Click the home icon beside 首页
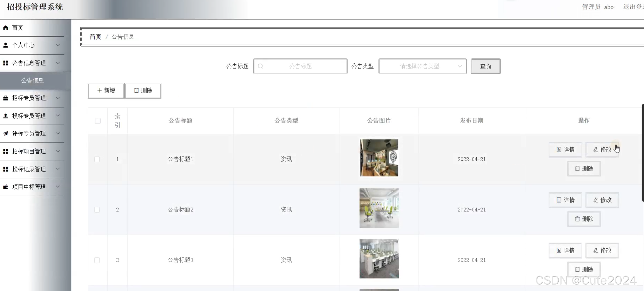Screen dimensions: 644x291 [x=6, y=27]
